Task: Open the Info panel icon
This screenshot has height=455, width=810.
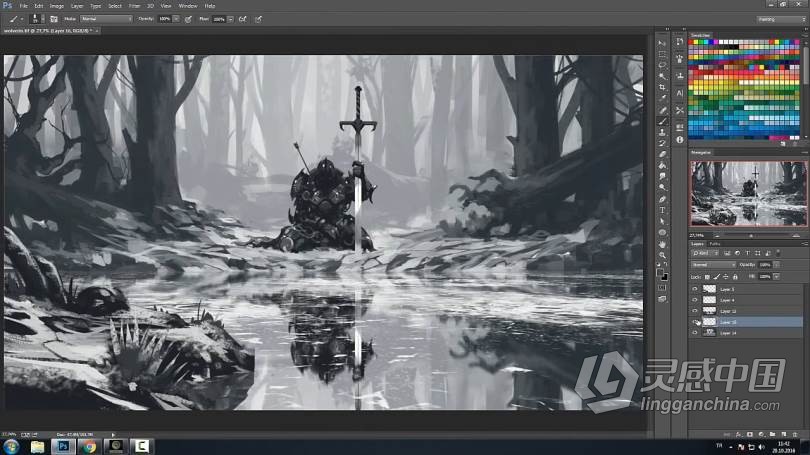Action: [680, 139]
